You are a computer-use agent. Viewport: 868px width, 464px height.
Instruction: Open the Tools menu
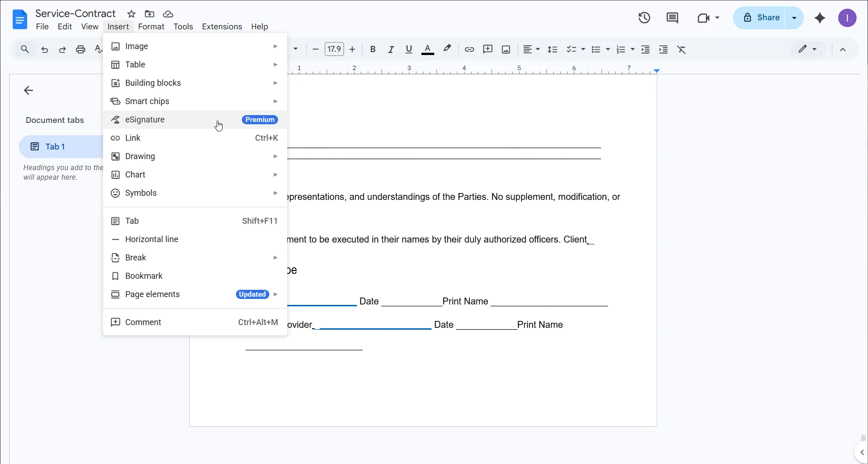183,27
